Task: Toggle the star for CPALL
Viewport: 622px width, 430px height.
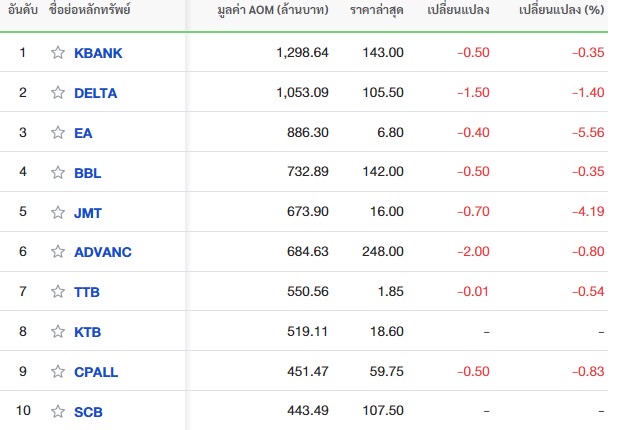Action: click(x=58, y=372)
